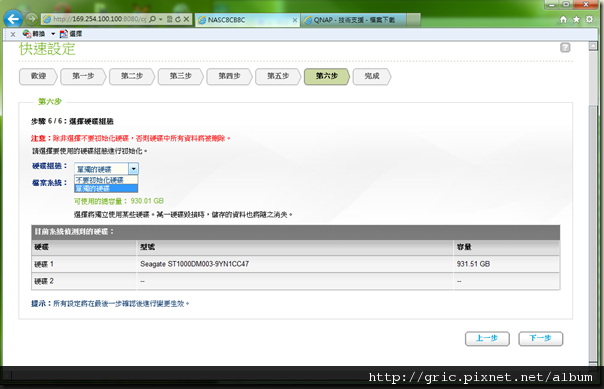Viewport: 604px width, 389px height.
Task: Go to the 完成 wizard step
Action: point(372,76)
